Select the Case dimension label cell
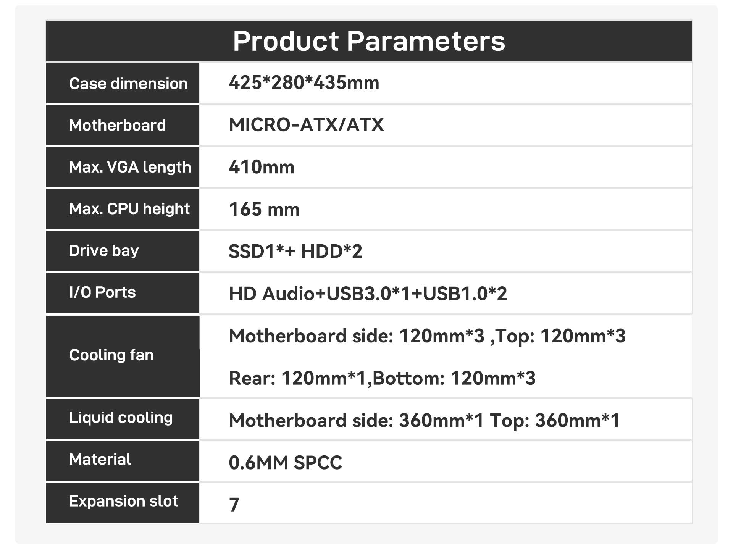The image size is (733, 560). [122, 83]
